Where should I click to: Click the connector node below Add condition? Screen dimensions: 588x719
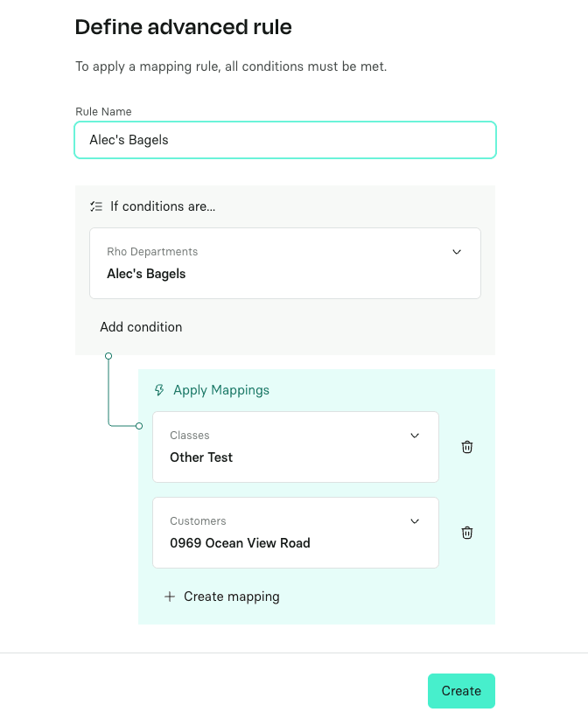click(108, 356)
